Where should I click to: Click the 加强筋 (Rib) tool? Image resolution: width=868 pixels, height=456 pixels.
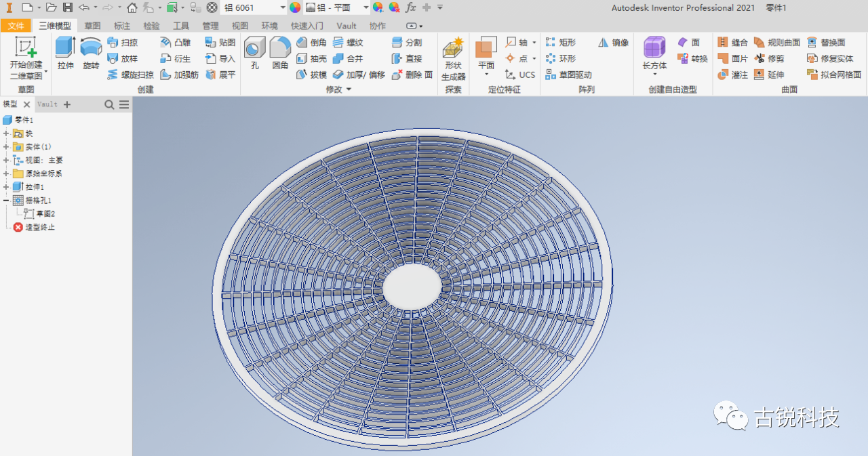[179, 75]
